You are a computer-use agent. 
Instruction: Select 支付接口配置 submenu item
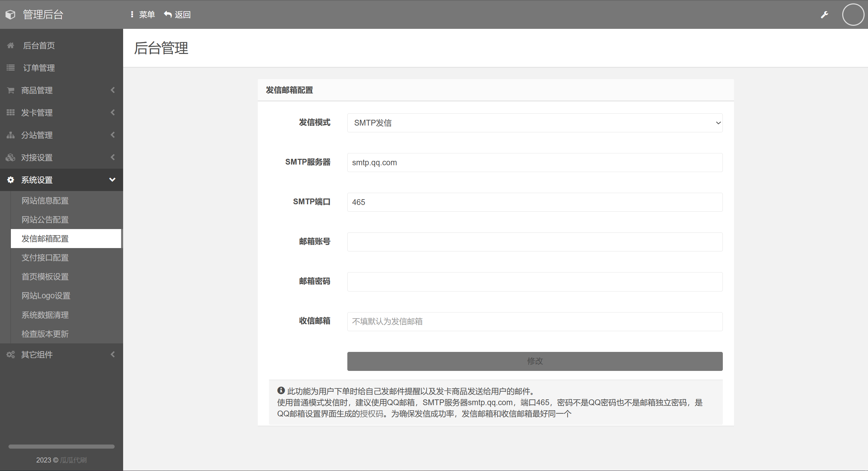tap(45, 258)
